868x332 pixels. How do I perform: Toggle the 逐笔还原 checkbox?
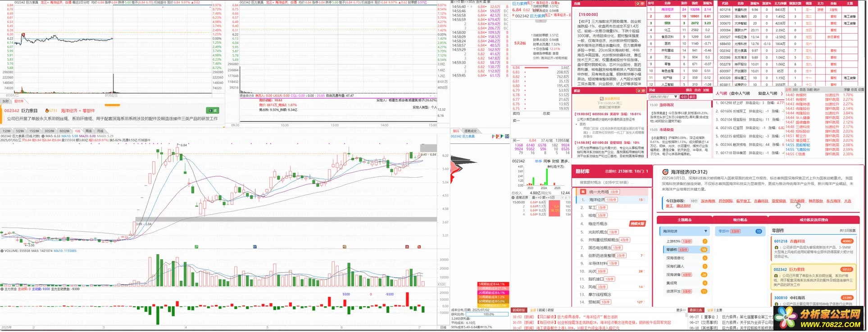click(x=514, y=197)
